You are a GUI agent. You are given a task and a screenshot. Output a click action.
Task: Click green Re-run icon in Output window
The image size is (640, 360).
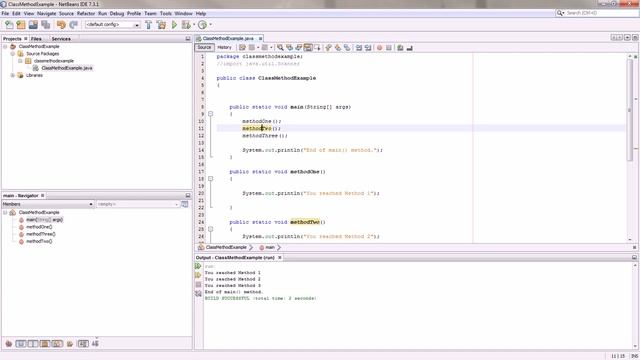[x=198, y=266]
